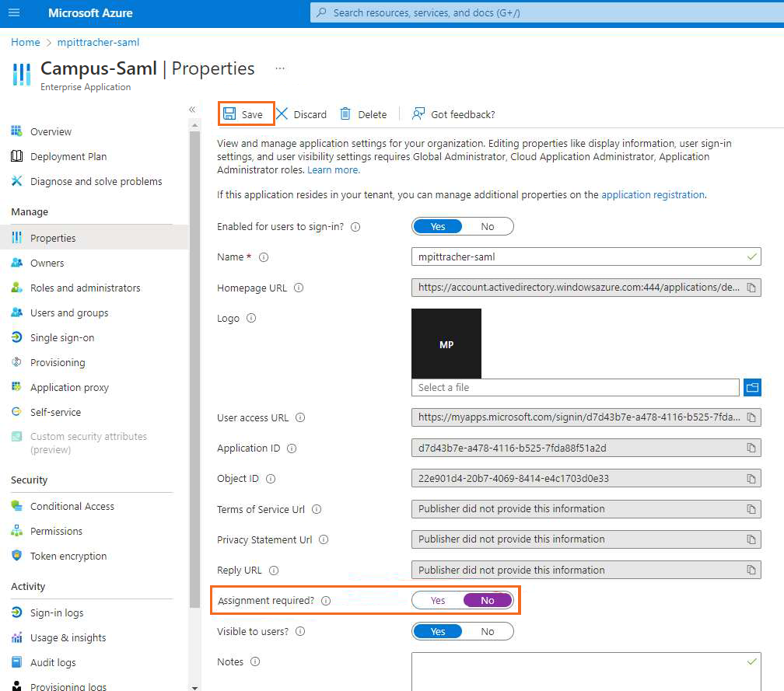Show info tooltip for Privacy Statement Url

pyautogui.click(x=324, y=539)
